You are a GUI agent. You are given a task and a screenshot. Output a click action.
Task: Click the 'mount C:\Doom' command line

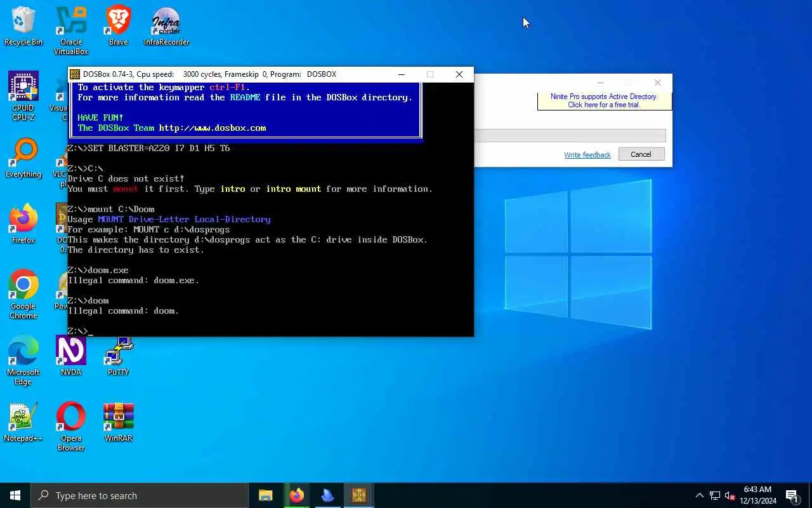pos(111,209)
